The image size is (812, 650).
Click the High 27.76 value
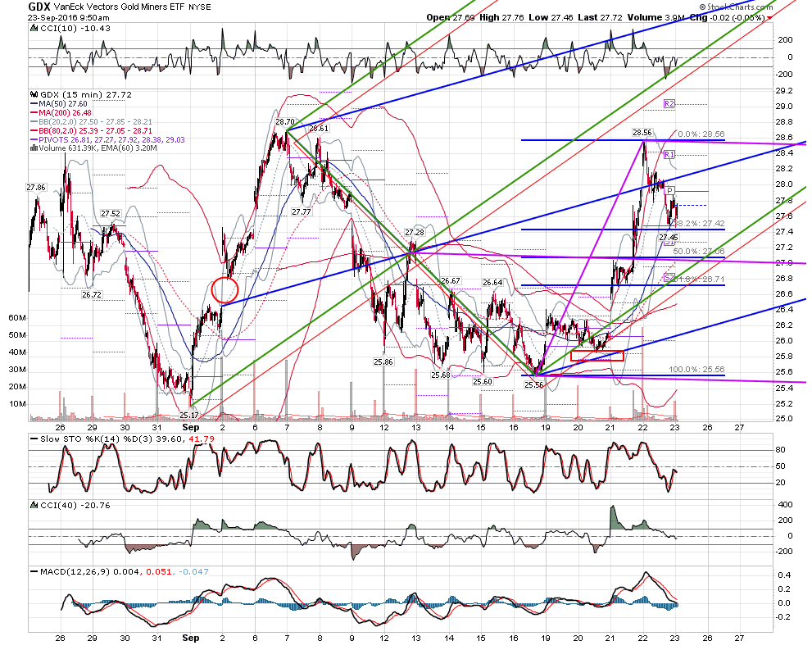501,17
